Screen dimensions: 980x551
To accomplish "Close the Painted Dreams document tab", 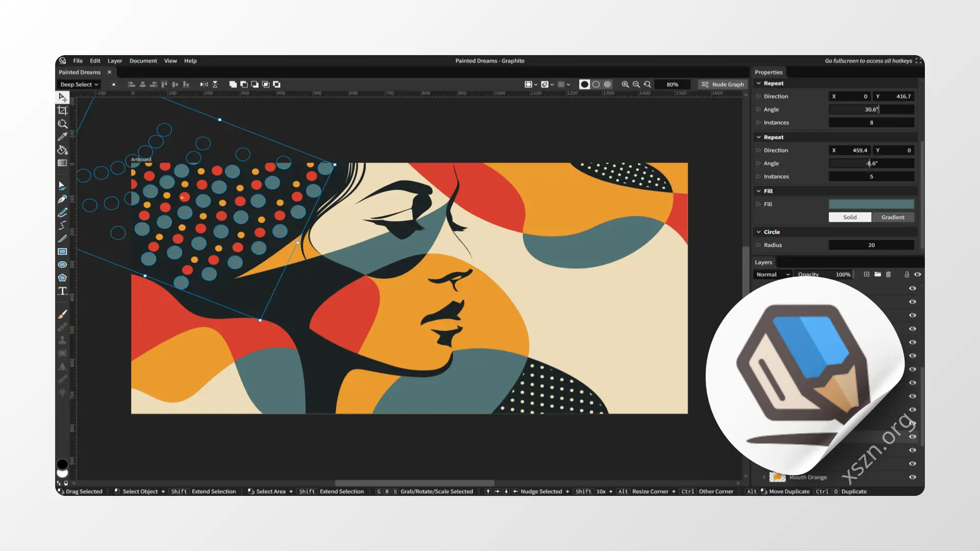I will (x=109, y=72).
